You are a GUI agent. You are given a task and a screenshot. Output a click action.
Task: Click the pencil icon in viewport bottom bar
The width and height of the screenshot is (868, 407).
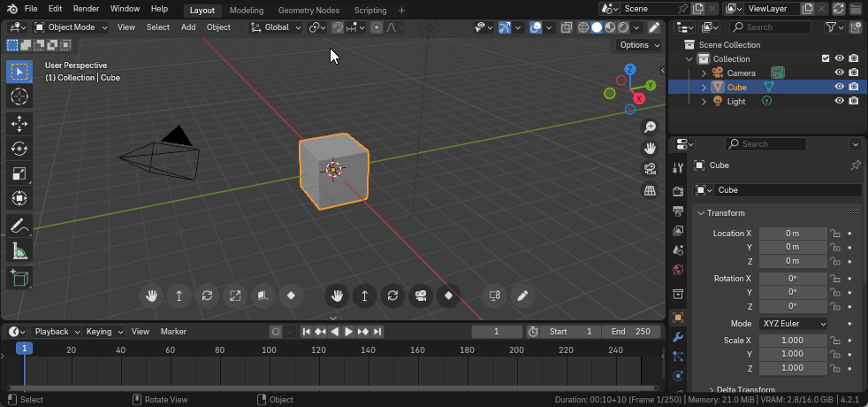coord(522,296)
